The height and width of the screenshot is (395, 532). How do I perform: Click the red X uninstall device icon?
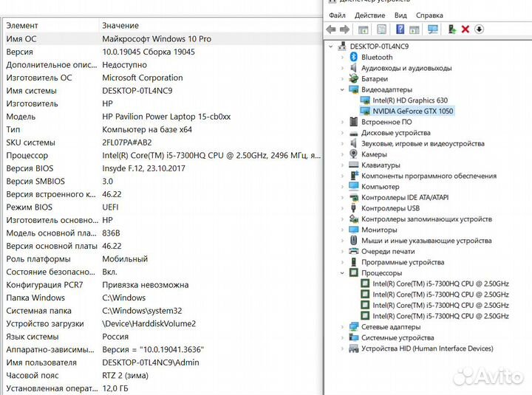coord(465,29)
